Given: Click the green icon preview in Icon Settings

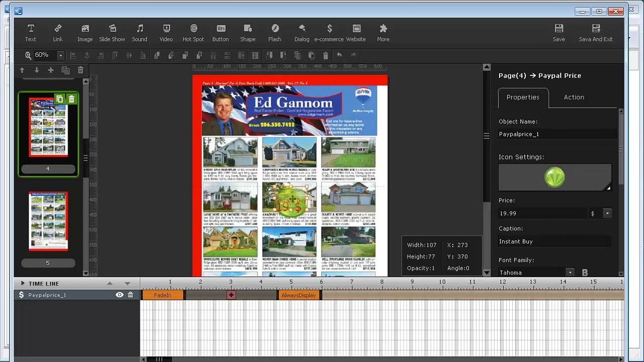Looking at the screenshot, I should pos(554,177).
